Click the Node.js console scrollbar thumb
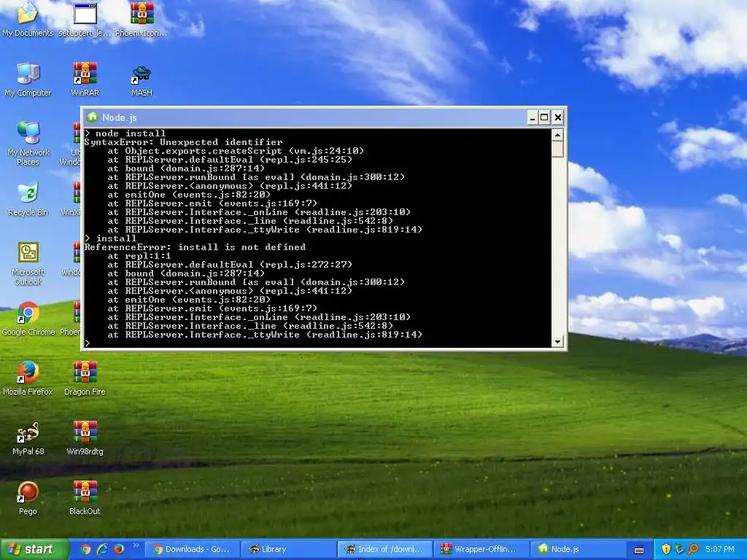Screen dimensions: 747x560 click(557, 149)
